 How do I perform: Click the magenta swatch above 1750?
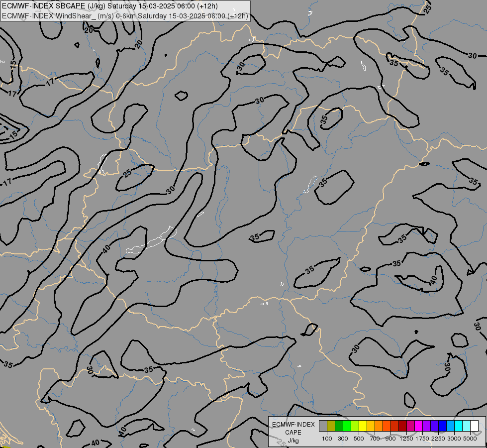pos(419,426)
